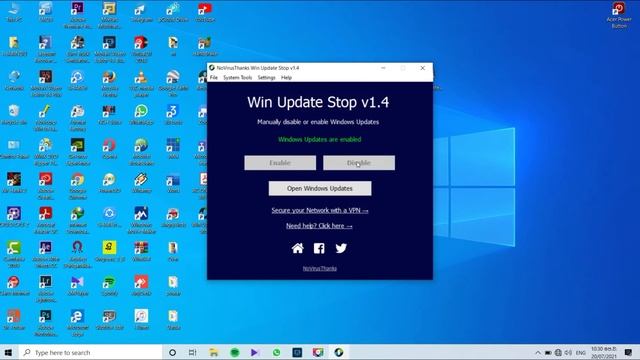Click the Facebook icon in Win Update Stop
The height and width of the screenshot is (360, 640).
point(319,248)
